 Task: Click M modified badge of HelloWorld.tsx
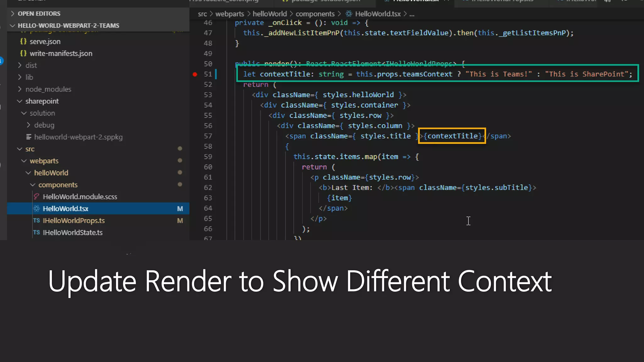(x=180, y=209)
